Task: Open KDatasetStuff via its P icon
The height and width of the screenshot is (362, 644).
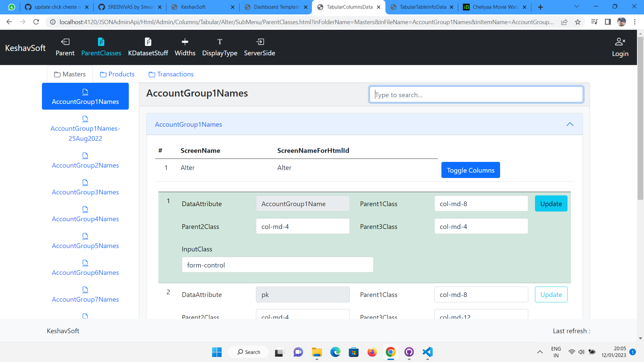Action: coord(148,42)
